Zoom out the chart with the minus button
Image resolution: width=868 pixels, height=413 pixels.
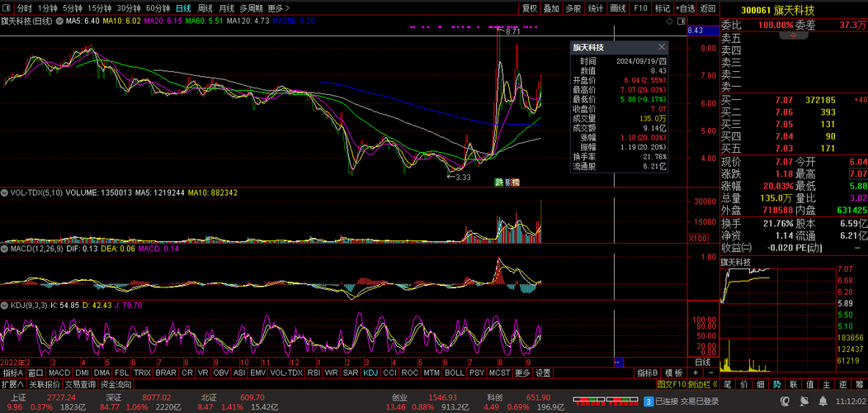point(711,373)
